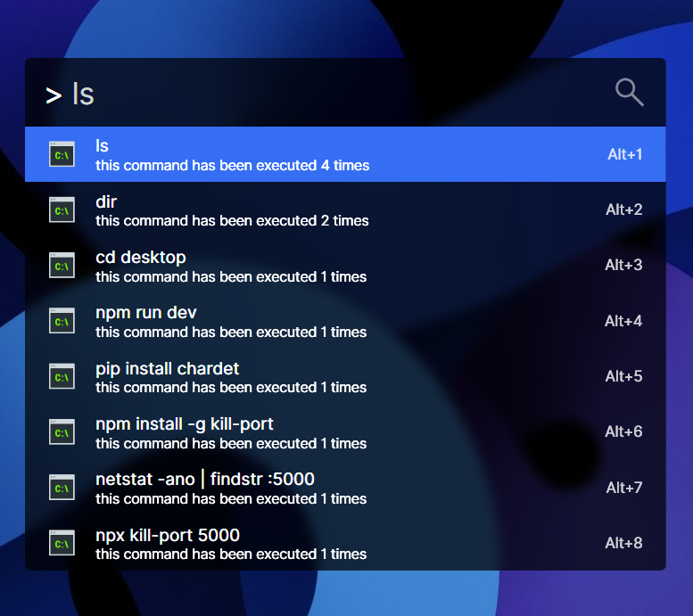The width and height of the screenshot is (693, 616).
Task: Click the terminal icon beside ls result
Action: (x=62, y=154)
